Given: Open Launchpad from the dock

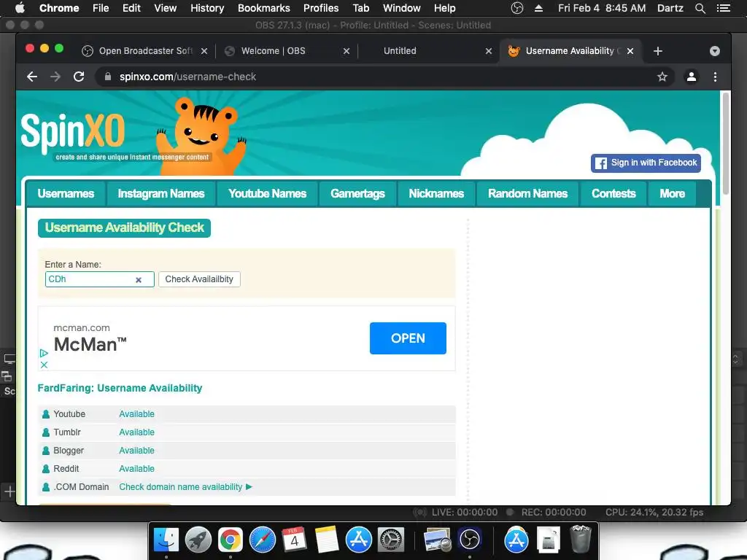Looking at the screenshot, I should [x=198, y=540].
